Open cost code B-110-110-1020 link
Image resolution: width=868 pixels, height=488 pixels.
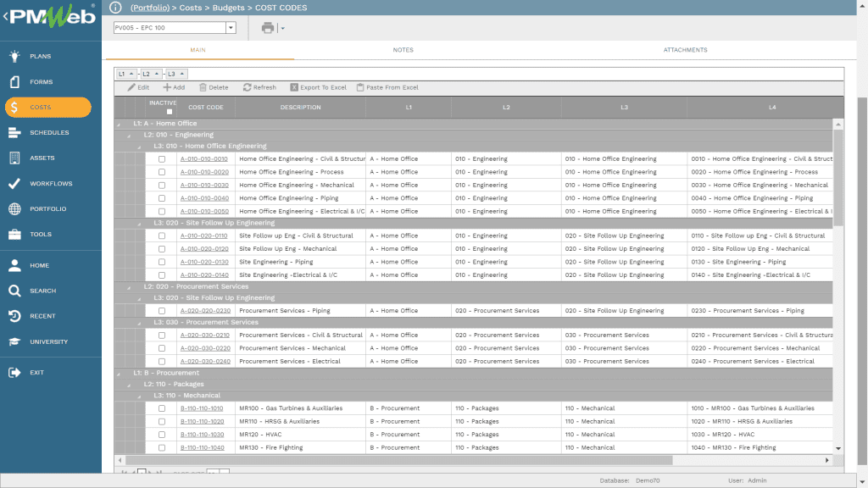tap(202, 422)
